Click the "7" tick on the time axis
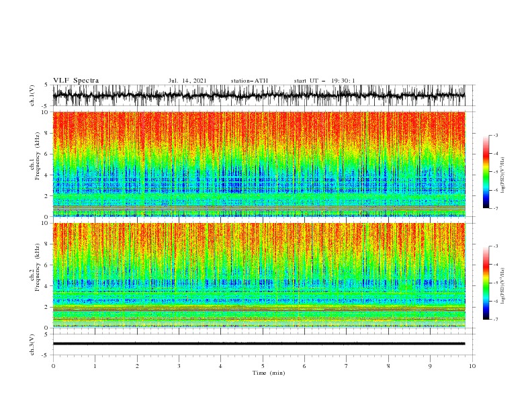Screen dimensions: 532x411 coord(347,366)
